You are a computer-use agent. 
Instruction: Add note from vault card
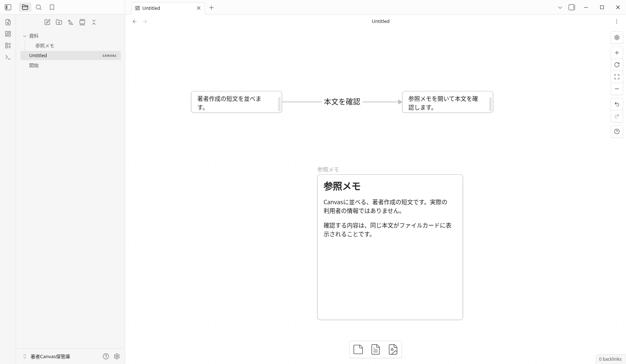[376, 349]
